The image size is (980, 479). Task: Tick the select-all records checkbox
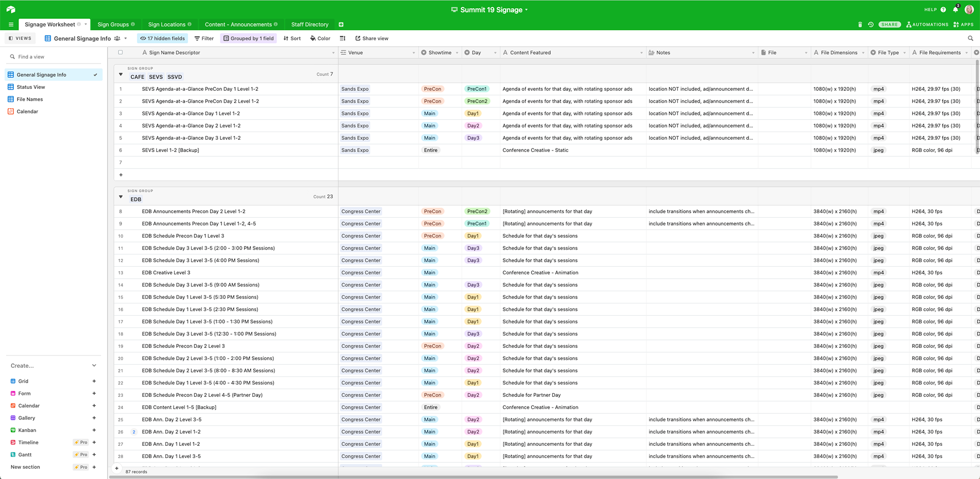(120, 52)
